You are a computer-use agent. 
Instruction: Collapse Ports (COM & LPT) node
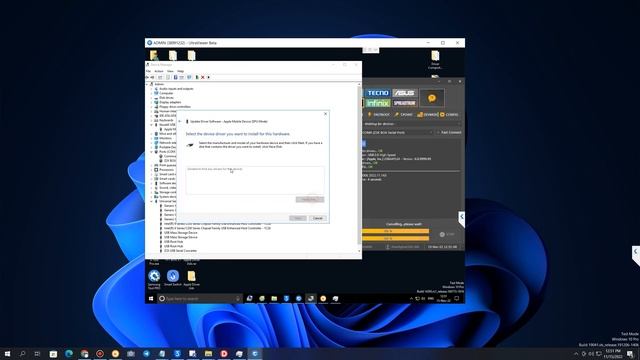pyautogui.click(x=151, y=151)
